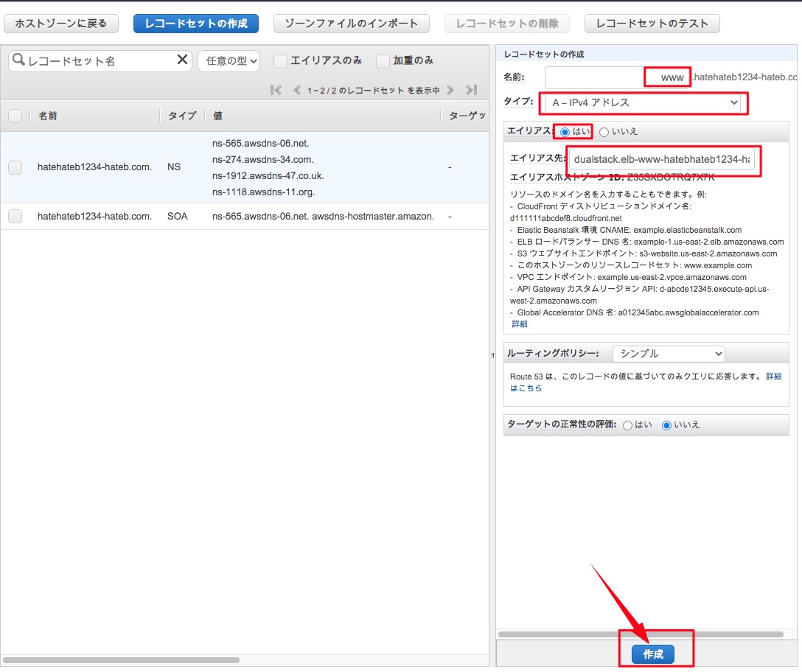
Task: Click ns-1118.awsdns-11.org. value
Action: tap(263, 192)
